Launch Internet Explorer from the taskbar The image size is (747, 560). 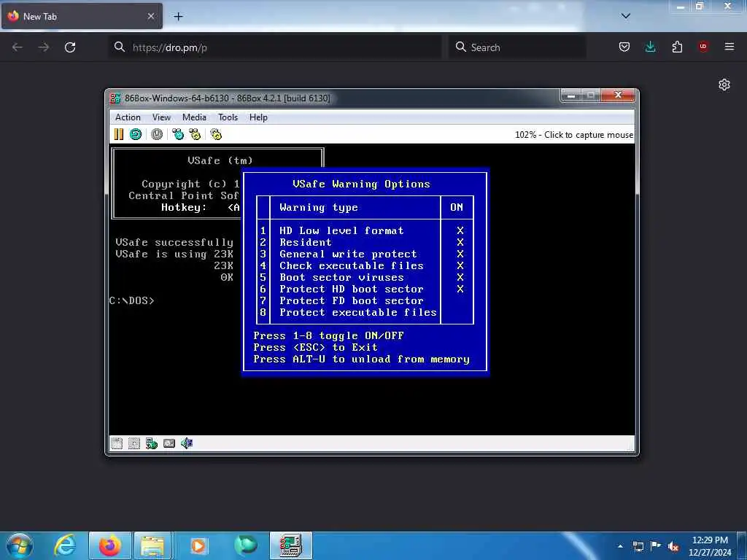[x=65, y=545]
